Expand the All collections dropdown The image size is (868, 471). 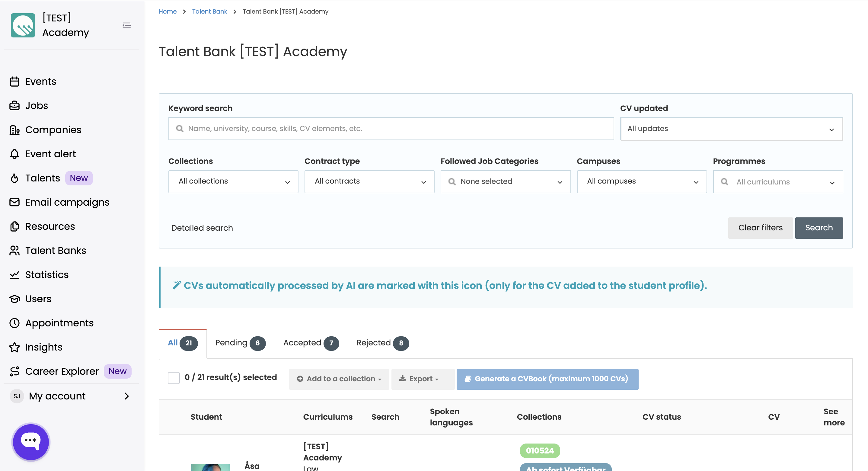[x=233, y=181]
